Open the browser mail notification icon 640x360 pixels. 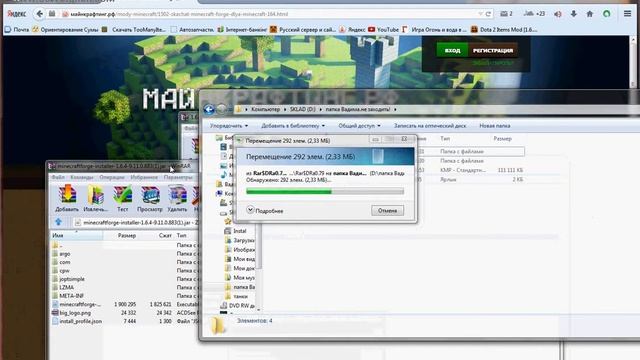pos(506,14)
